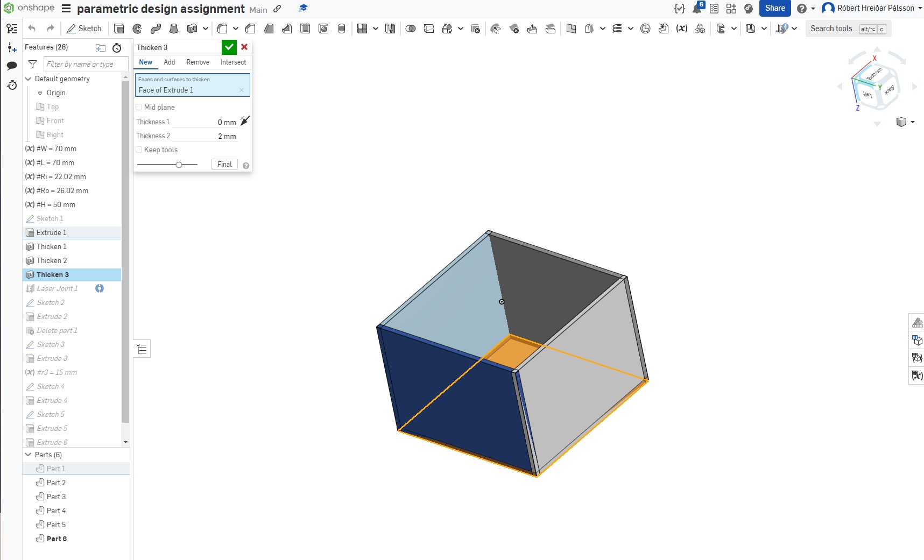Image resolution: width=924 pixels, height=560 pixels.
Task: Open the App Store icon in header
Action: coord(731,9)
